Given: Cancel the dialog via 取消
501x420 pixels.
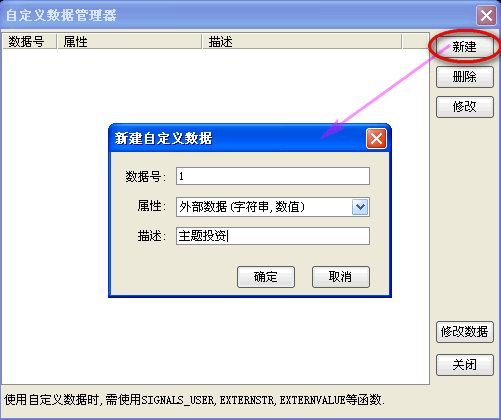Looking at the screenshot, I should [341, 277].
